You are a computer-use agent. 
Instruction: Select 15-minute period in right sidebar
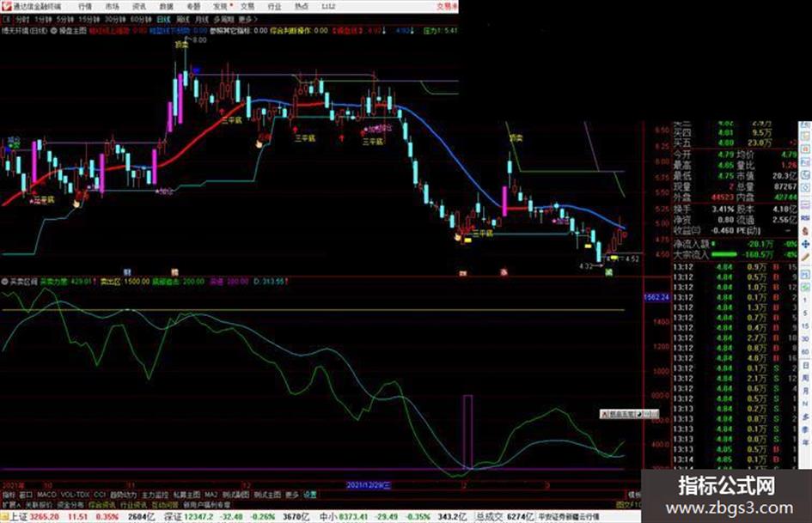(x=805, y=326)
